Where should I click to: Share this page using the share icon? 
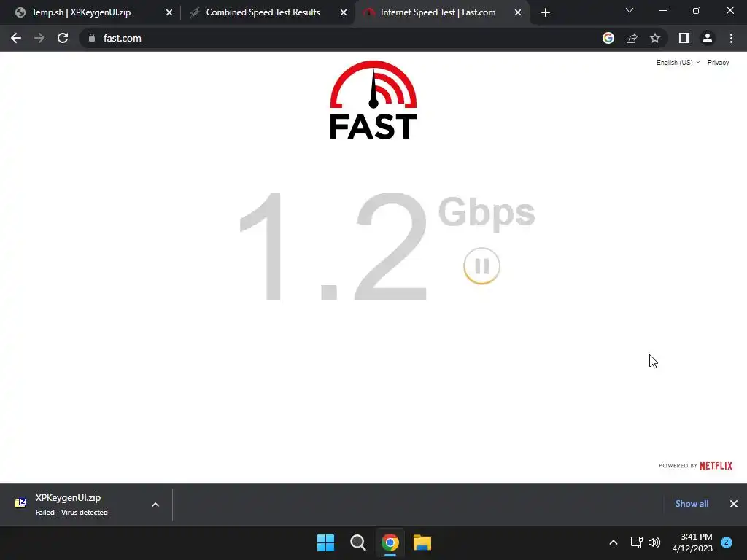632,38
